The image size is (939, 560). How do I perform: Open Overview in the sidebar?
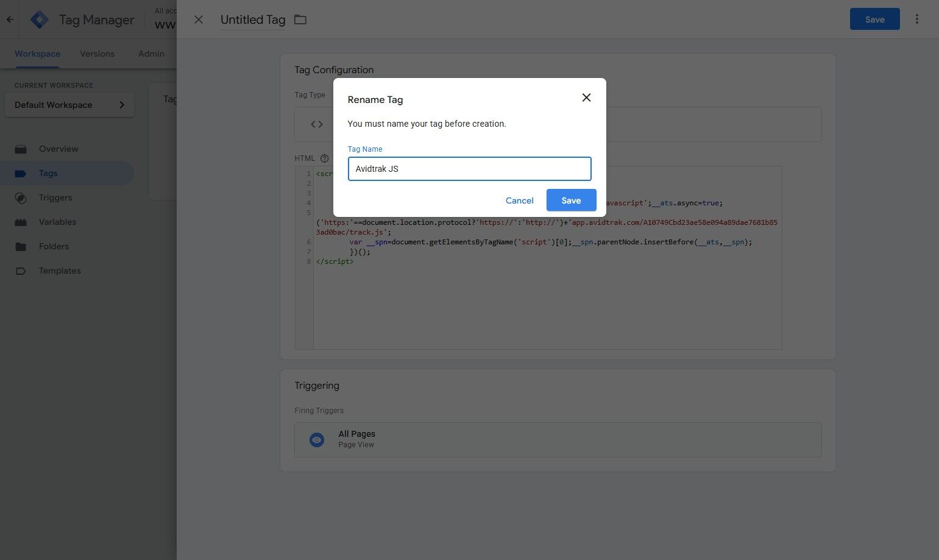click(67, 149)
